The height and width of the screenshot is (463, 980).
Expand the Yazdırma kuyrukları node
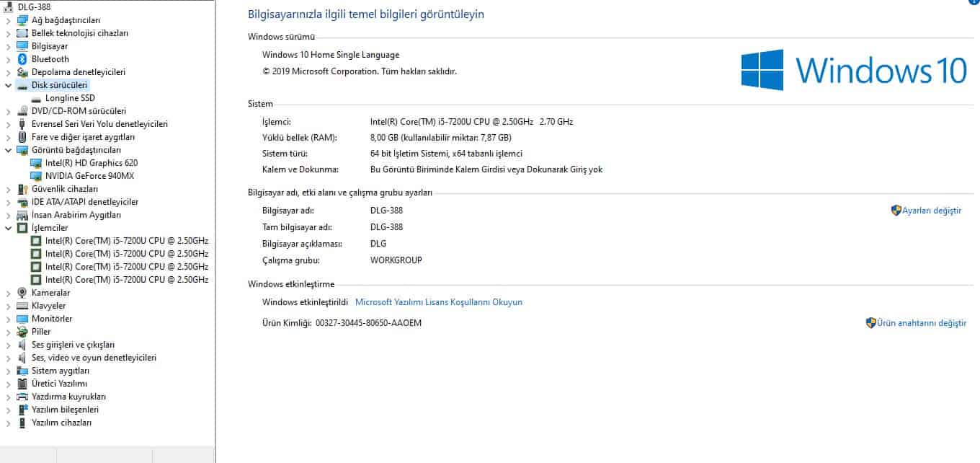pos(9,397)
